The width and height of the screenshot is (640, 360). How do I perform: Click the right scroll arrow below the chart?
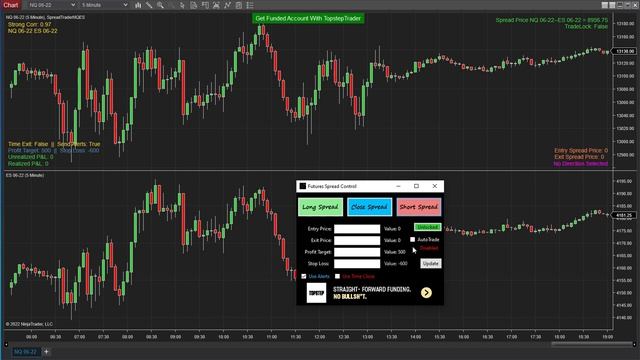click(x=635, y=344)
